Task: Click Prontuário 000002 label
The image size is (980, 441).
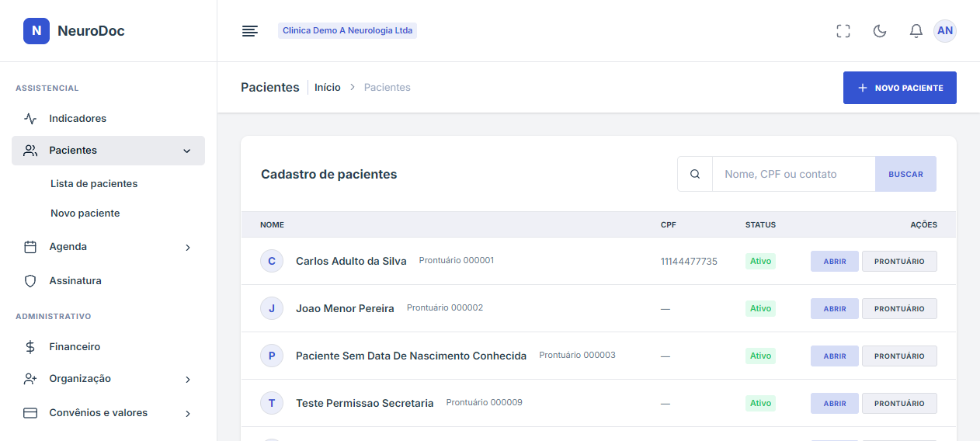Action: click(x=445, y=307)
